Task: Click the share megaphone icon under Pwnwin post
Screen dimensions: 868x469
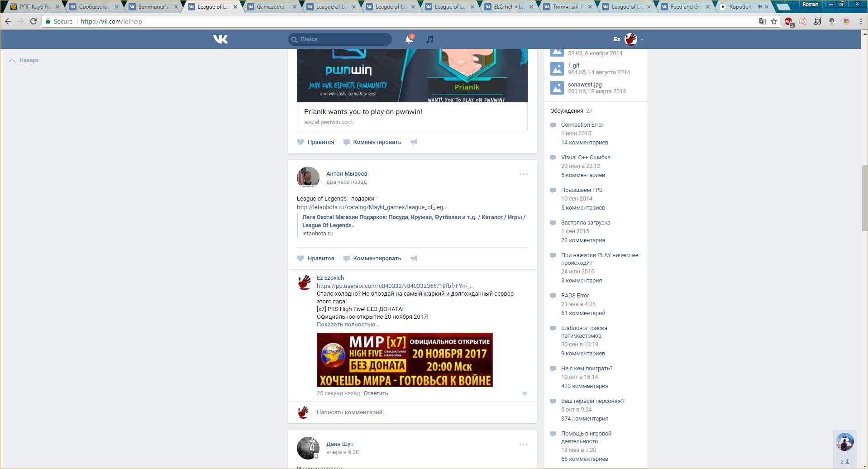Action: click(x=414, y=142)
